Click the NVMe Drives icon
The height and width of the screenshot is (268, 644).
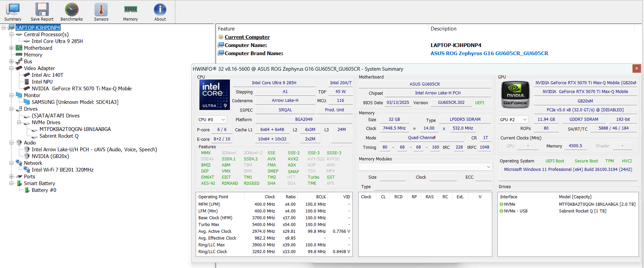point(27,123)
